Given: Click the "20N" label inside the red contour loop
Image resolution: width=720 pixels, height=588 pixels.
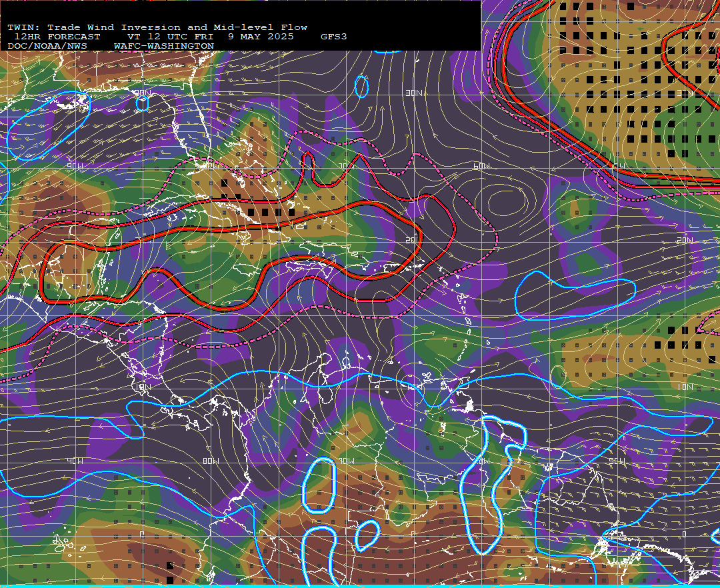Looking at the screenshot, I should (x=412, y=241).
